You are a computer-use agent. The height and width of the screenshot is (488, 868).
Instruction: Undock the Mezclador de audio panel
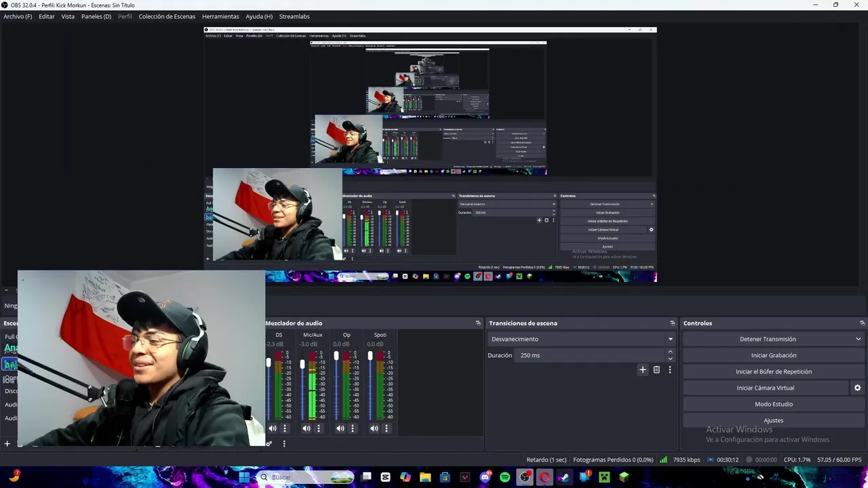(478, 323)
